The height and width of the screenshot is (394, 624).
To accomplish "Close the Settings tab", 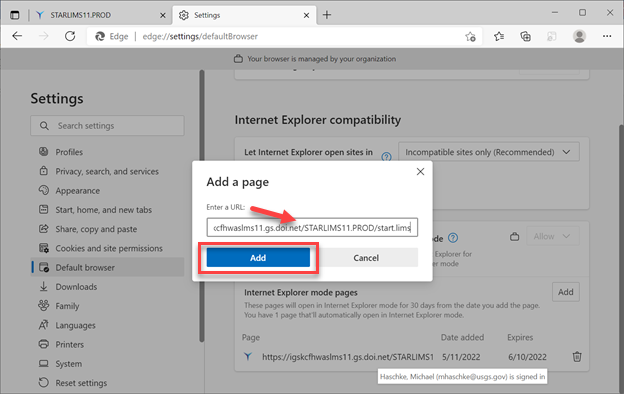I will 306,15.
